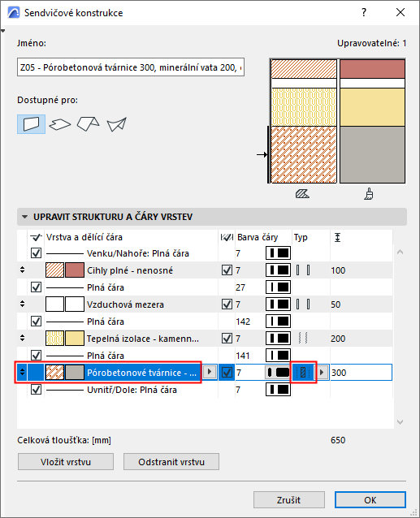Click the Vzduchová mezera white surface swatch

click(x=75, y=304)
